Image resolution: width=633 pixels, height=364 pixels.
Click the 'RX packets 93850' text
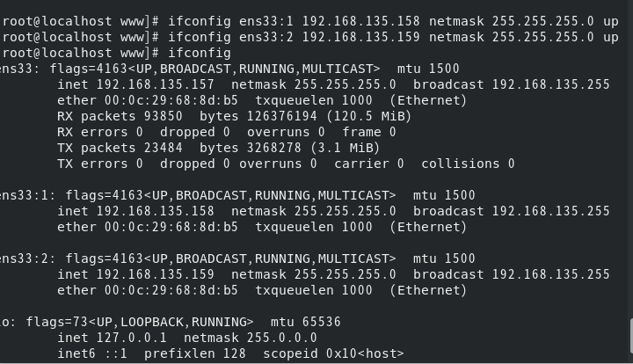point(120,116)
